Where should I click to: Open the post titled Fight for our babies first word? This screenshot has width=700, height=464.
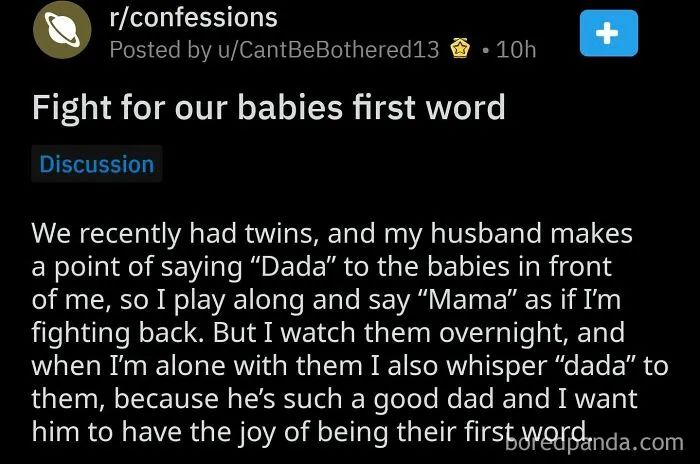click(269, 108)
